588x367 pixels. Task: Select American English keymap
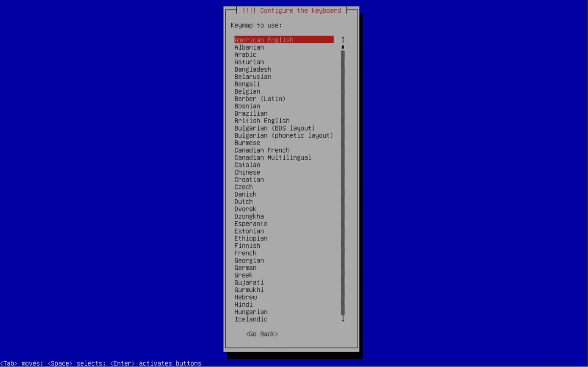(264, 40)
